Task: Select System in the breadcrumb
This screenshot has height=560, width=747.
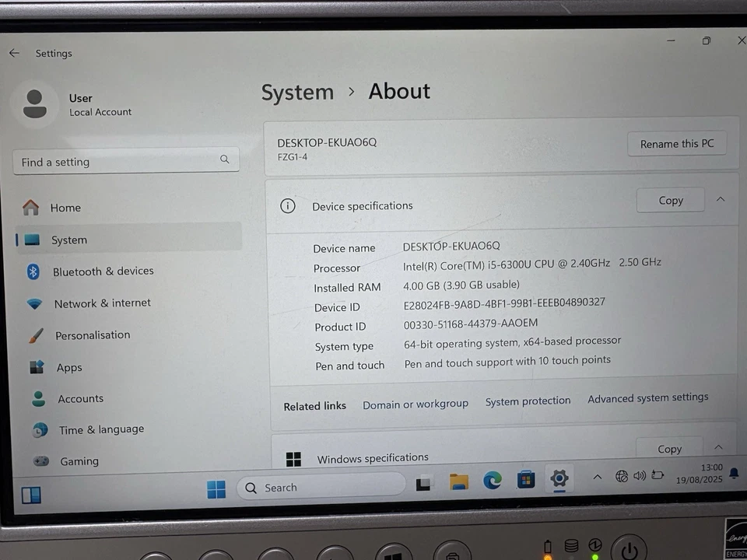Action: tap(297, 92)
